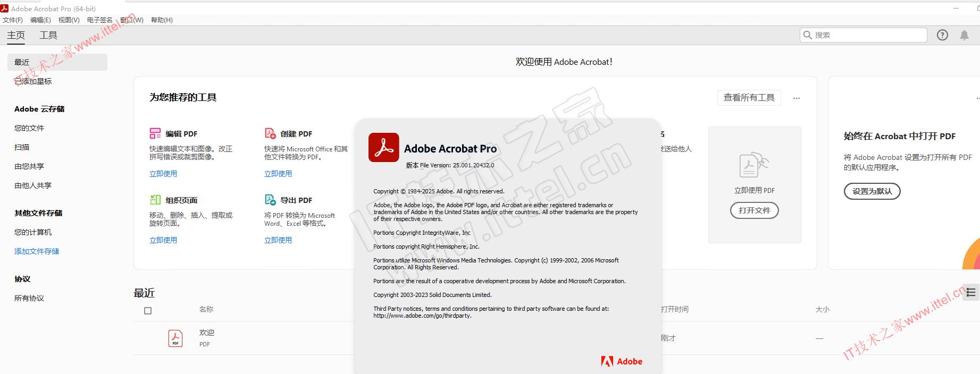The width and height of the screenshot is (980, 374).
Task: Click the 打开时间 column header
Action: 675,309
